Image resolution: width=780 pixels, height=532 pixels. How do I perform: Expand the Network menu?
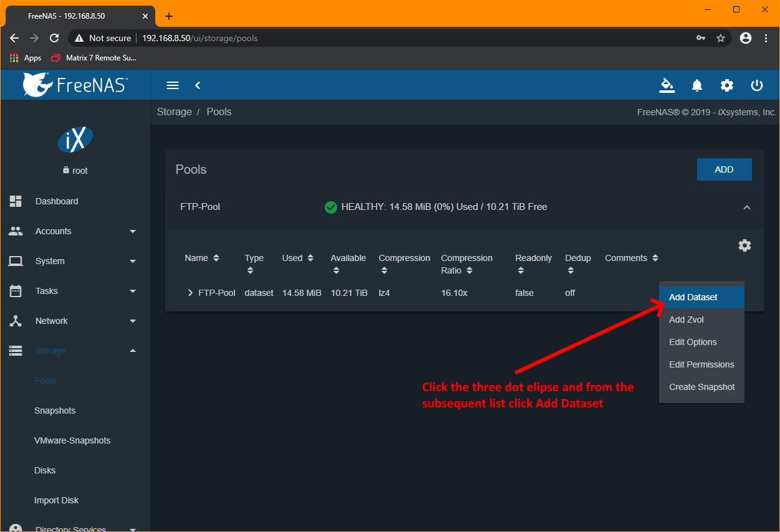[132, 321]
